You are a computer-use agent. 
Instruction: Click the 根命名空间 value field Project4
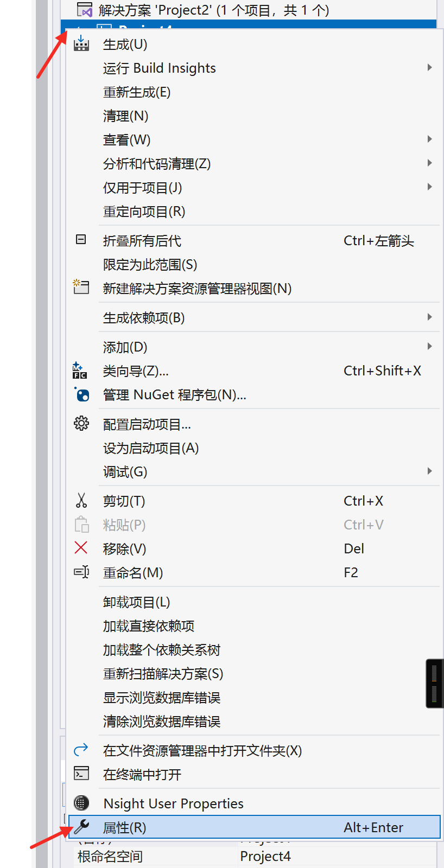tap(265, 857)
